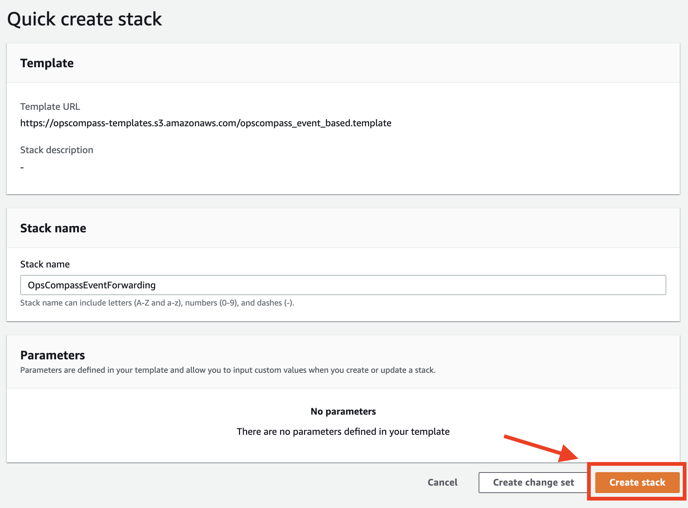Click the stack name allowed characters hint

click(x=157, y=303)
